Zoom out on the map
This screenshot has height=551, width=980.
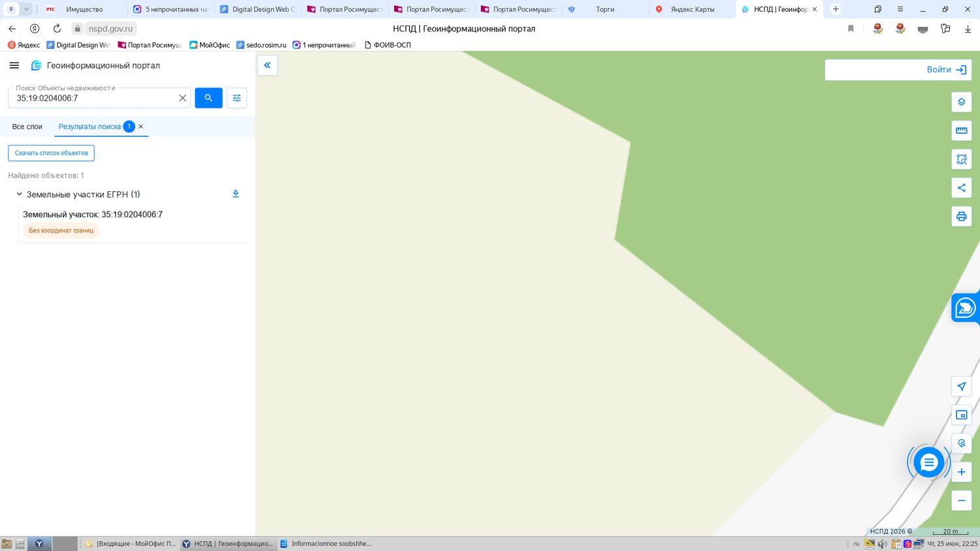coord(962,501)
